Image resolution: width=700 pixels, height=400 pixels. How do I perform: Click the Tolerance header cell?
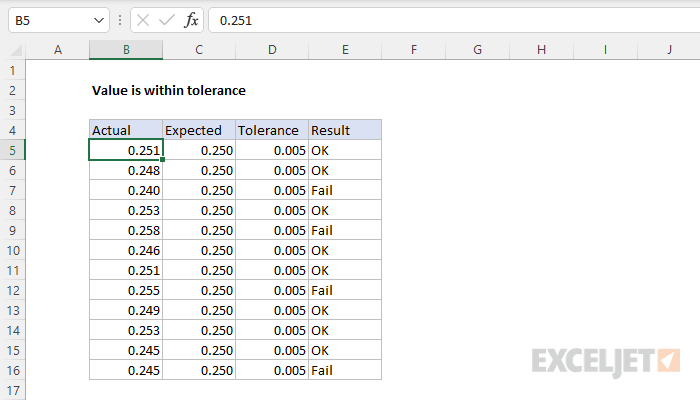tap(272, 130)
